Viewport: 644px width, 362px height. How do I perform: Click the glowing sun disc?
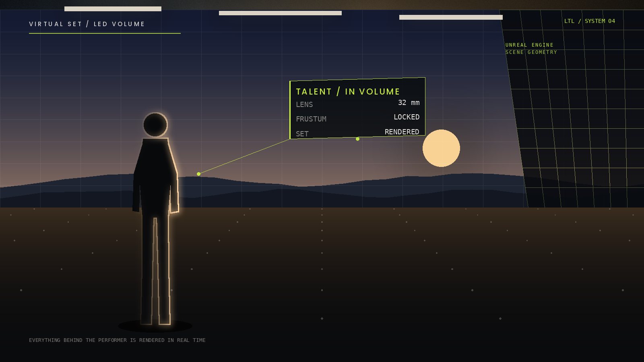coord(441,148)
